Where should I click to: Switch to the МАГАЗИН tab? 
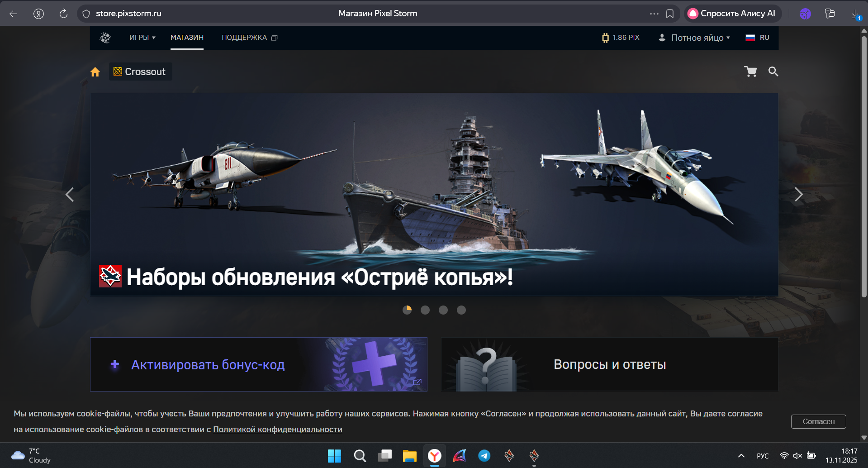(x=187, y=38)
